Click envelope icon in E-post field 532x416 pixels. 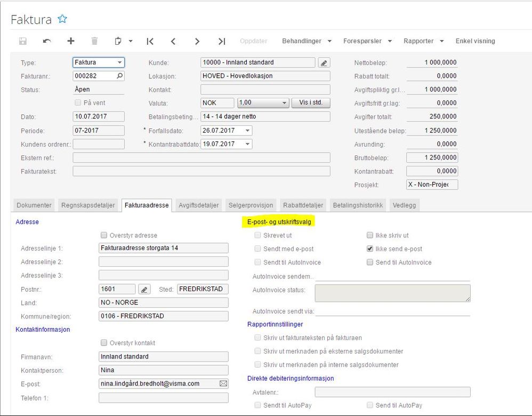(x=223, y=383)
